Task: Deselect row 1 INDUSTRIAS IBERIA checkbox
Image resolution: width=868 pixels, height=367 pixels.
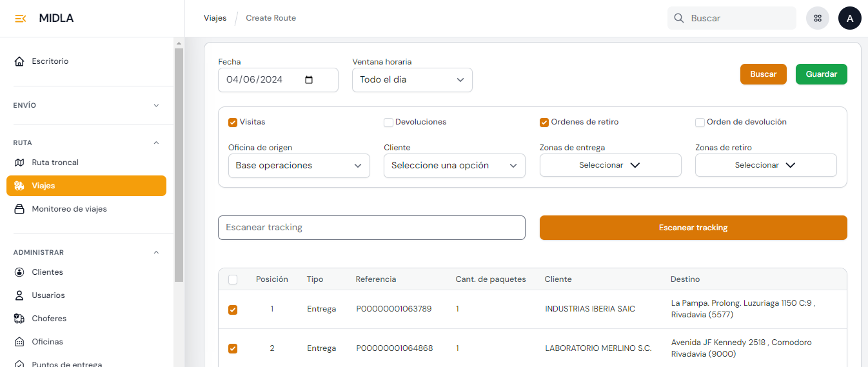Action: click(233, 310)
